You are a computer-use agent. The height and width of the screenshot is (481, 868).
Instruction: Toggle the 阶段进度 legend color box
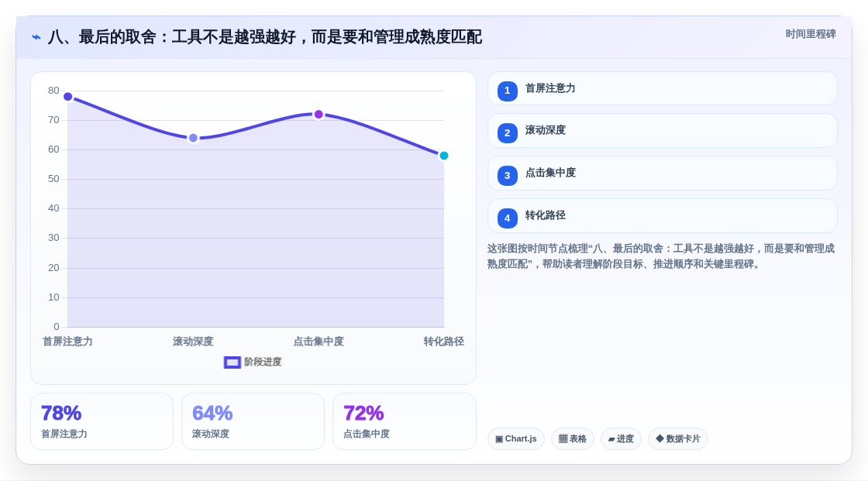(x=232, y=362)
